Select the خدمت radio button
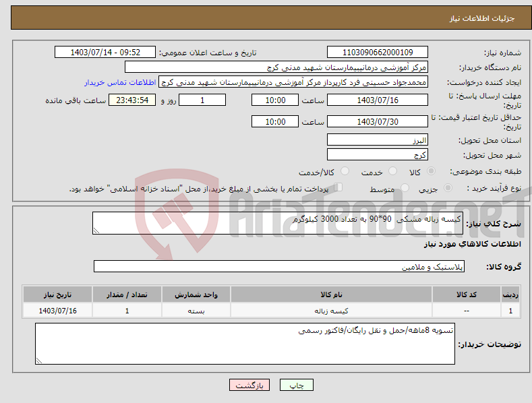 pos(392,171)
